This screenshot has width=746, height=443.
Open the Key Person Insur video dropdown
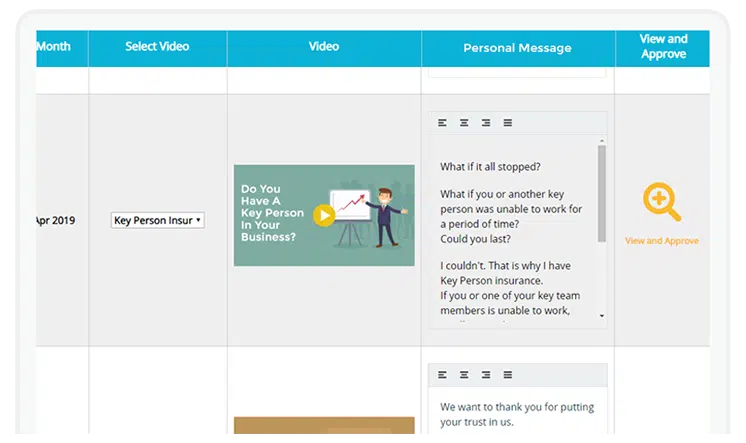point(157,220)
